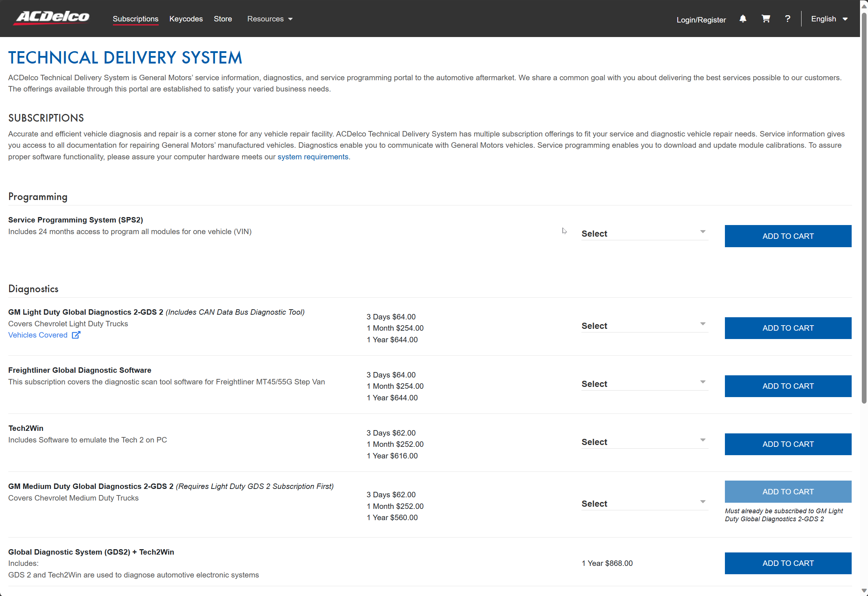Add GM Light Duty GDS 2 to cart
This screenshot has height=596, width=868.
(x=788, y=328)
